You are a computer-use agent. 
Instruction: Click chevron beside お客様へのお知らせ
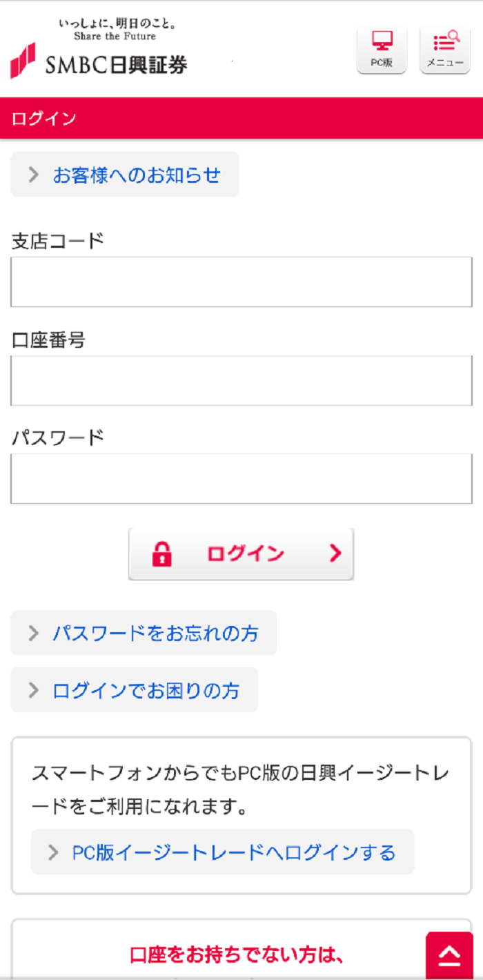[x=33, y=175]
